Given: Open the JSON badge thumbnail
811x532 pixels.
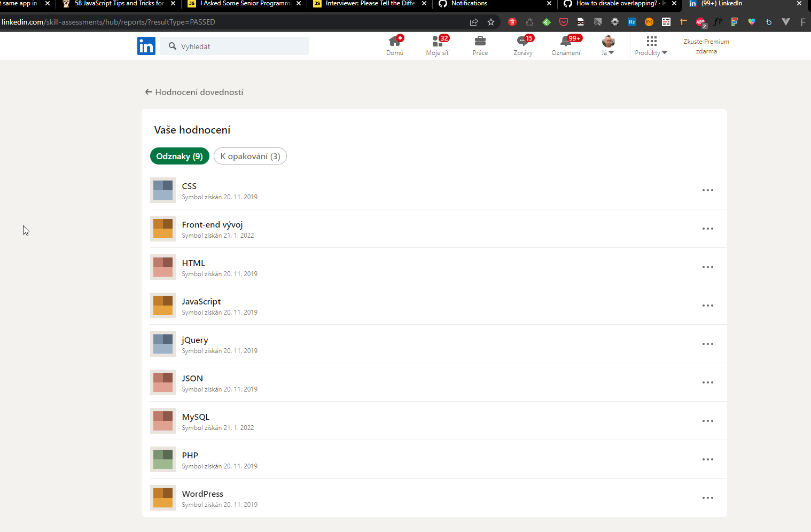Looking at the screenshot, I should pyautogui.click(x=163, y=382).
